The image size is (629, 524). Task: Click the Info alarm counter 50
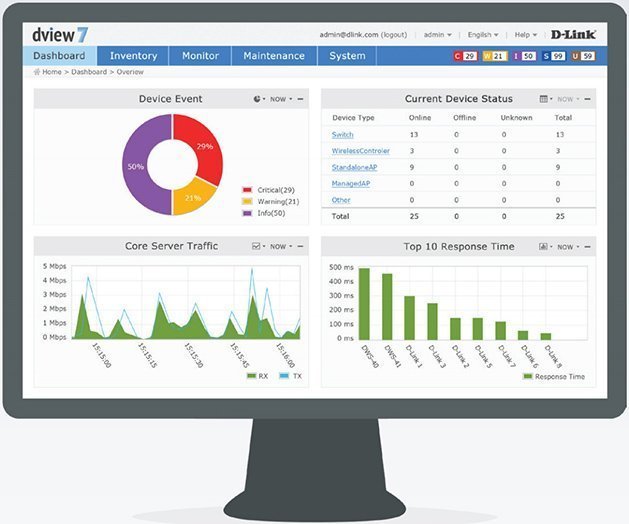(x=524, y=56)
